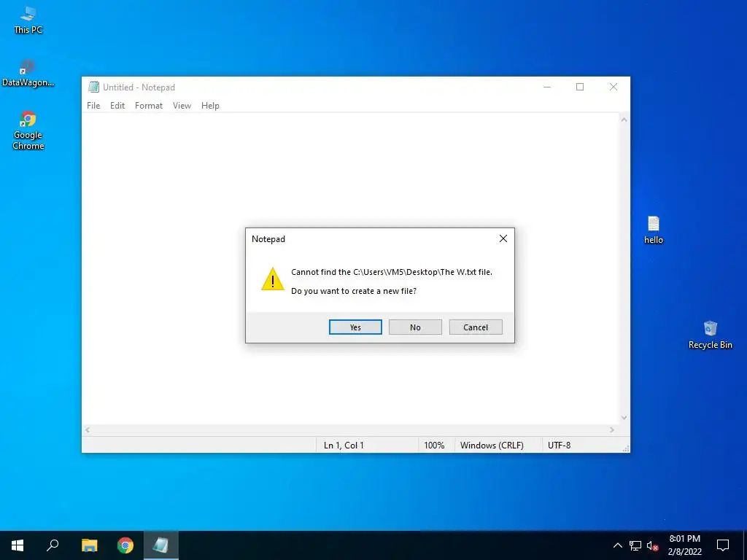
Task: Click the Show desktop sliver on taskbar
Action: pos(745,545)
